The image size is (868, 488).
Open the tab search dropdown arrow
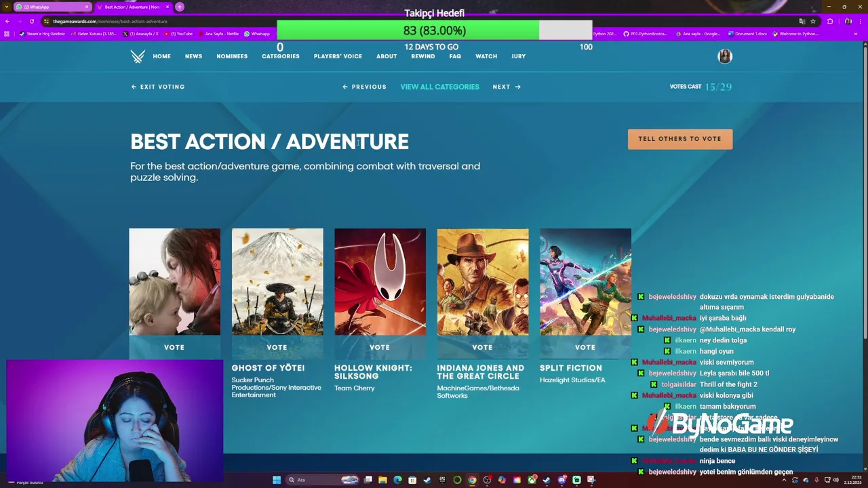[x=6, y=7]
